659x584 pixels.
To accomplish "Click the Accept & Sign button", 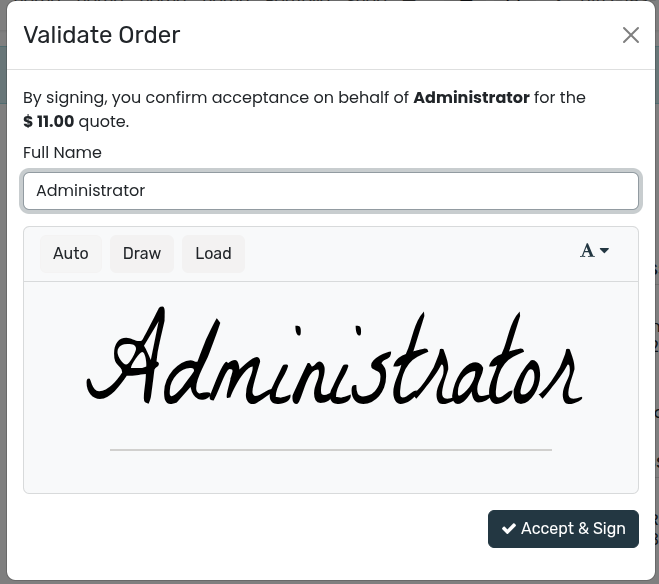I will (563, 529).
